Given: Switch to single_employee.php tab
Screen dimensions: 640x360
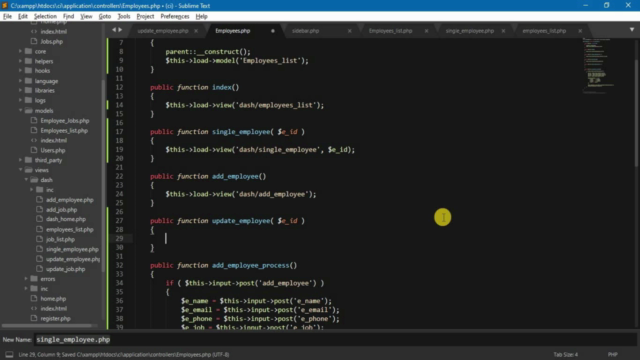Looking at the screenshot, I should click(469, 31).
